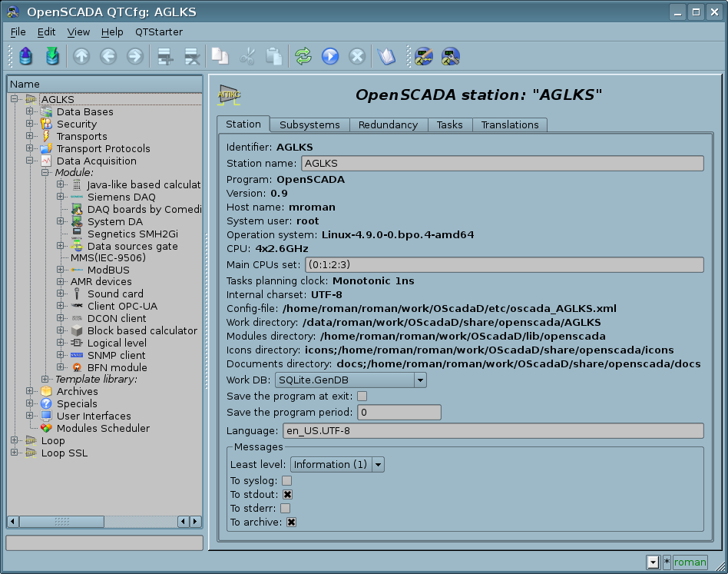
Task: Switch to the Translations tab
Action: (510, 125)
